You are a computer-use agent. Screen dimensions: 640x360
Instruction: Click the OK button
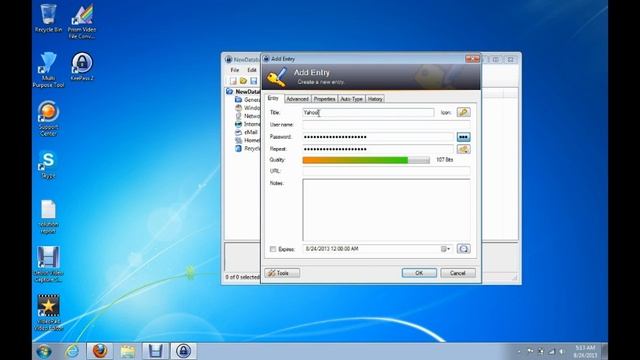tap(419, 273)
